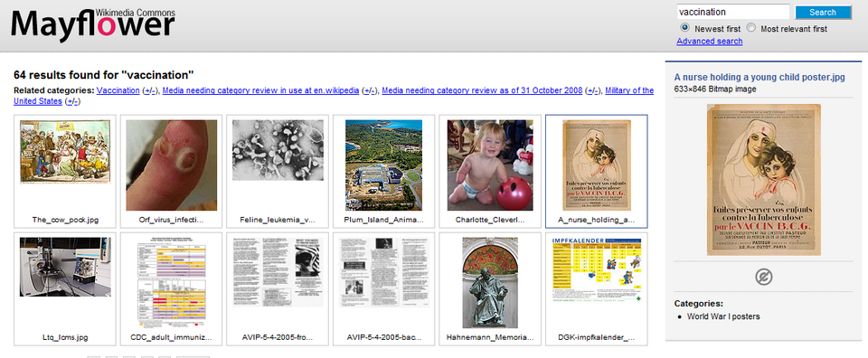Focus the vaccination search input field
Viewport: 868px width, 358px height.
732,12
